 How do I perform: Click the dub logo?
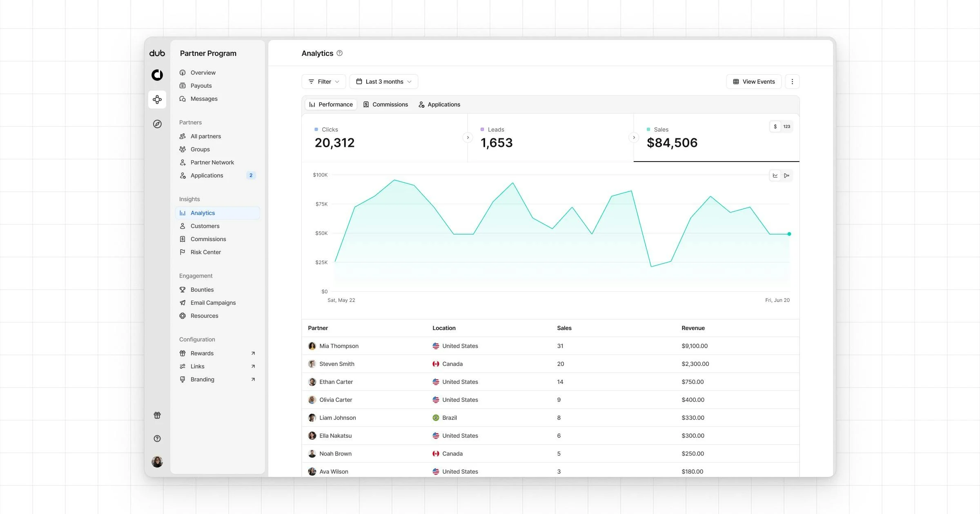tap(157, 53)
